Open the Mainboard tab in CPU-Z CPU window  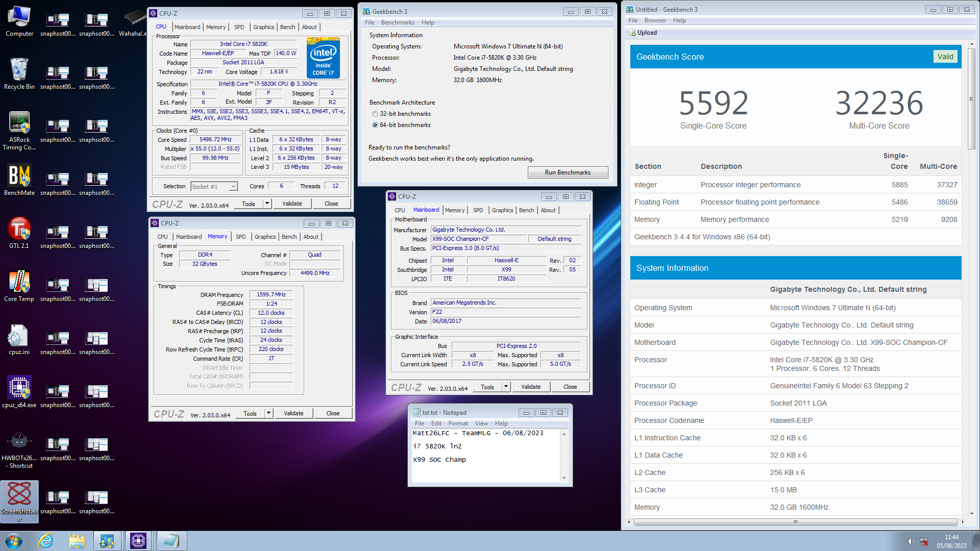coord(187,27)
